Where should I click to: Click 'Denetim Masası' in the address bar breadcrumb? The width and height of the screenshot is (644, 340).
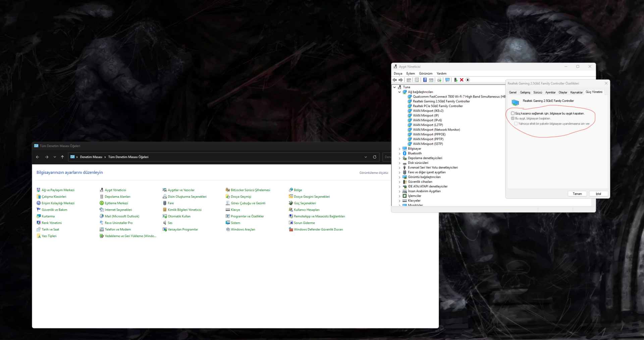click(x=91, y=157)
